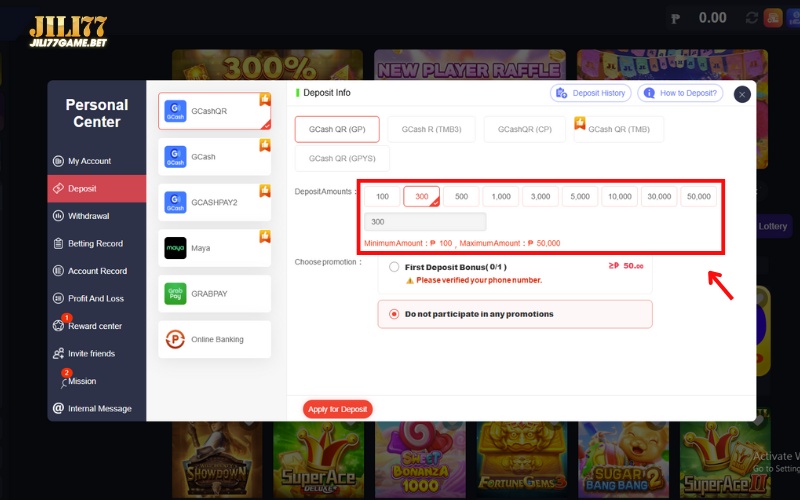The height and width of the screenshot is (500, 800).
Task: Open Profit And Loss menu item
Action: tap(97, 298)
